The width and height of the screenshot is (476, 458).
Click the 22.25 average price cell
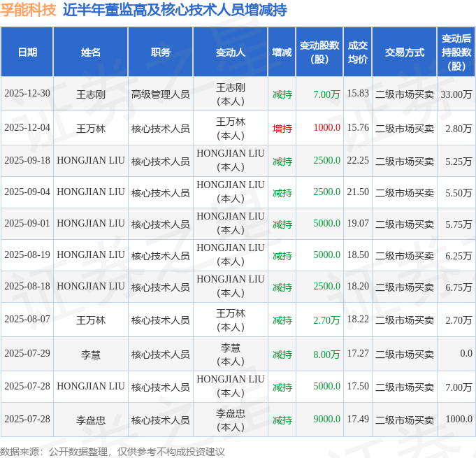[x=357, y=160]
